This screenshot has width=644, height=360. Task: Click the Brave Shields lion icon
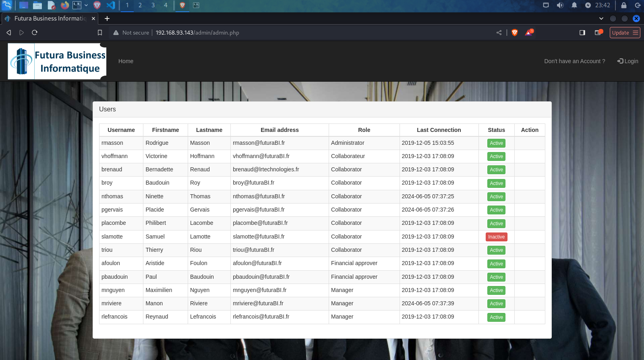514,33
